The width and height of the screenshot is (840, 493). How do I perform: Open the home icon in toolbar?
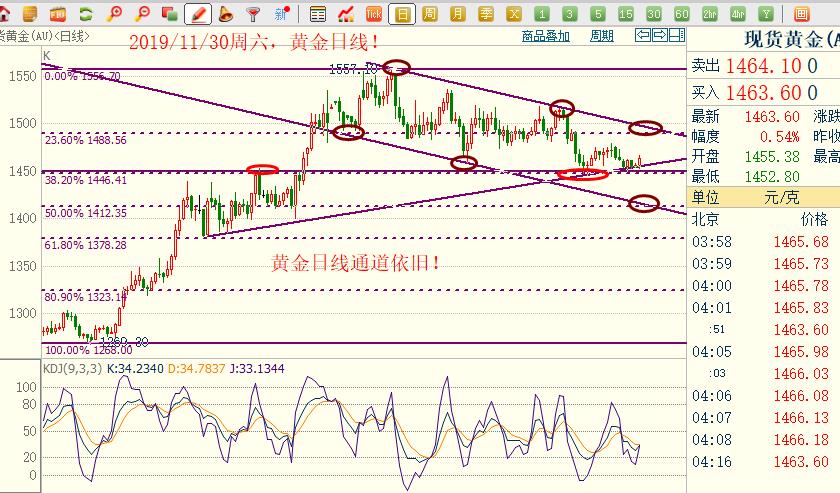4,14
